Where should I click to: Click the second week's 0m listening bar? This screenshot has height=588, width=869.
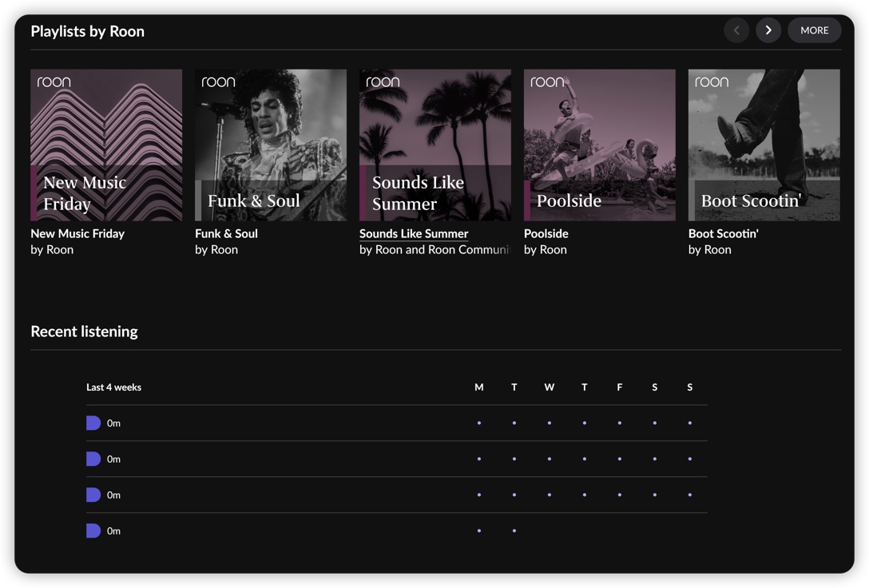93,459
